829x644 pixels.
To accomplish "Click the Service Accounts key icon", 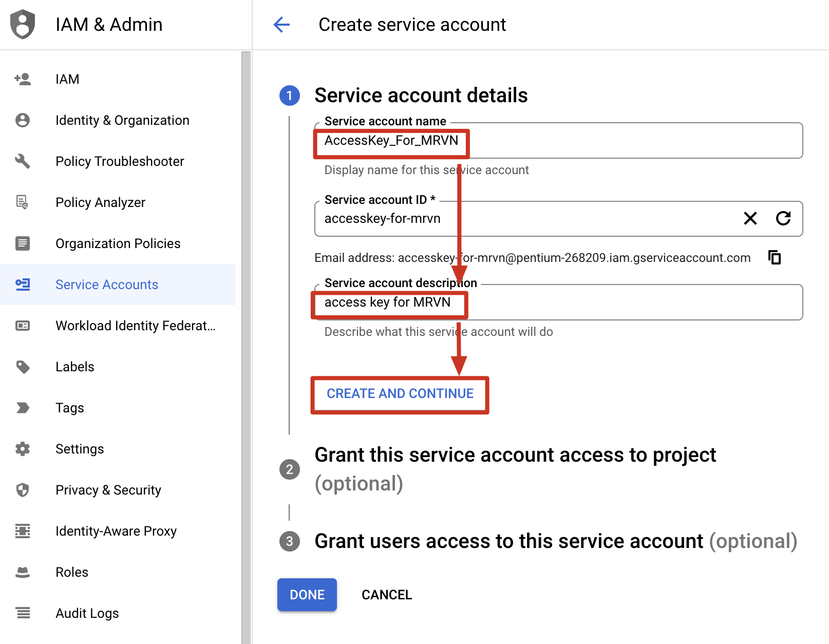I will coord(23,285).
